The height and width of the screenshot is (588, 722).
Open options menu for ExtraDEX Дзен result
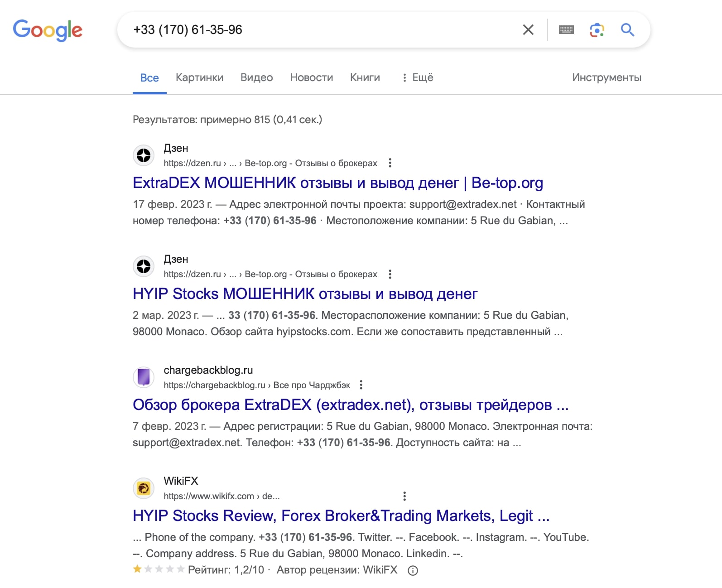pos(390,163)
